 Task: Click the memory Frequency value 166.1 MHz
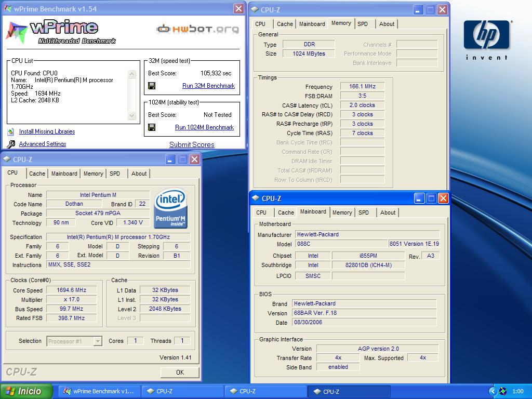click(x=362, y=87)
